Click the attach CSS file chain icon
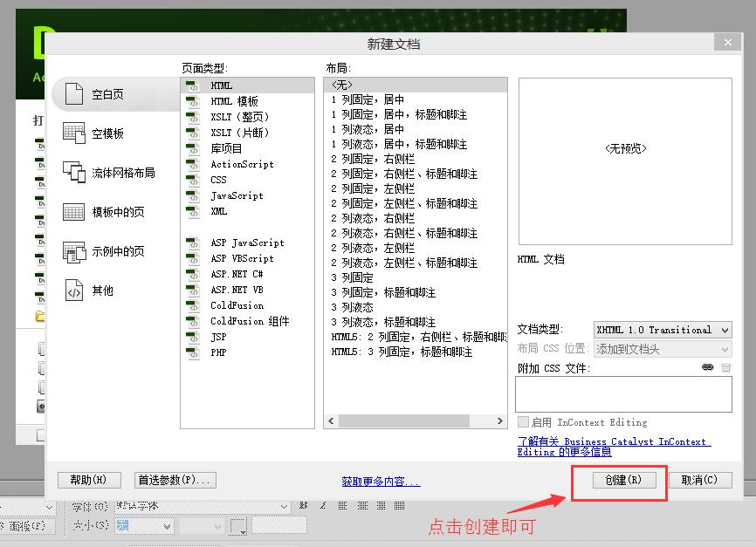The height and width of the screenshot is (547, 756). pos(708,367)
